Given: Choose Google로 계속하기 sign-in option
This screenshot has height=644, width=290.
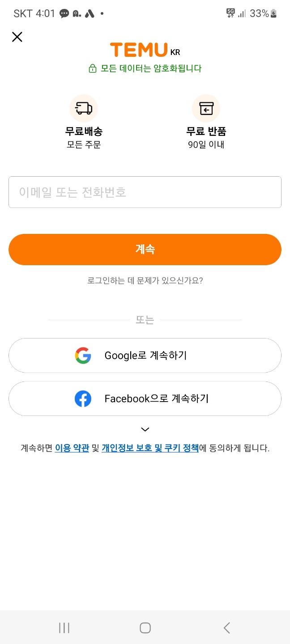Looking at the screenshot, I should [145, 355].
